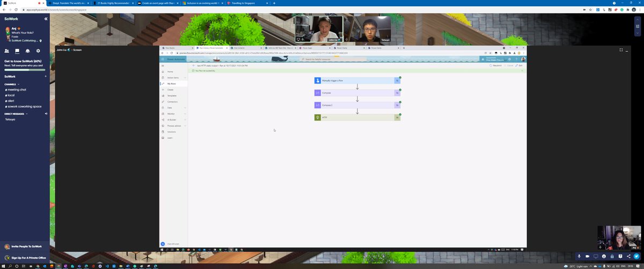This screenshot has width=644, height=269.
Task: Open the sowork coworking space channel
Action: pos(23,107)
